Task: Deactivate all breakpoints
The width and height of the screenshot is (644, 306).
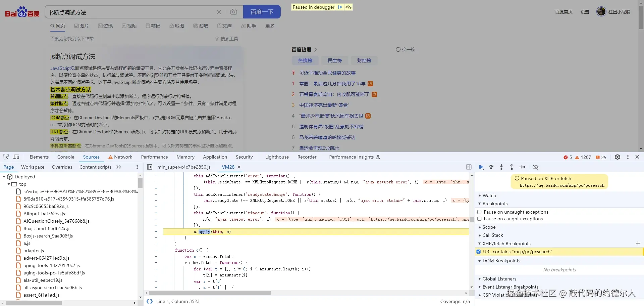Action: coord(535,167)
